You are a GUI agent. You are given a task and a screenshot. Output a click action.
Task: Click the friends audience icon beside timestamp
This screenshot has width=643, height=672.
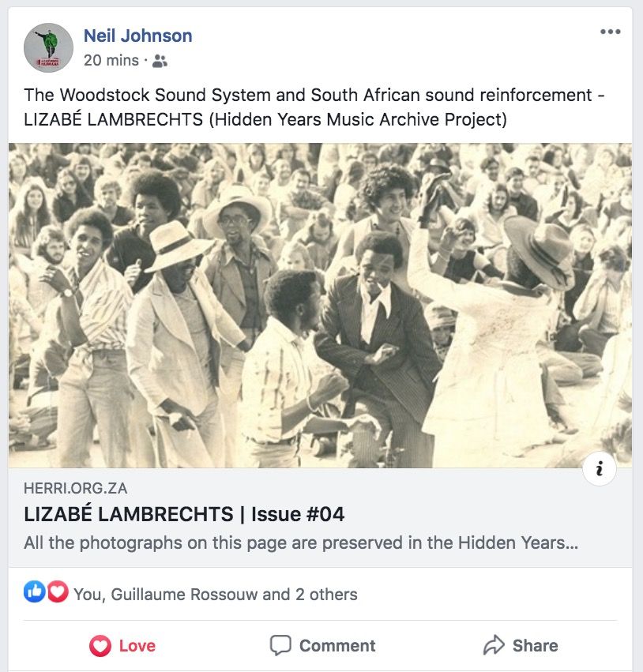click(x=160, y=61)
